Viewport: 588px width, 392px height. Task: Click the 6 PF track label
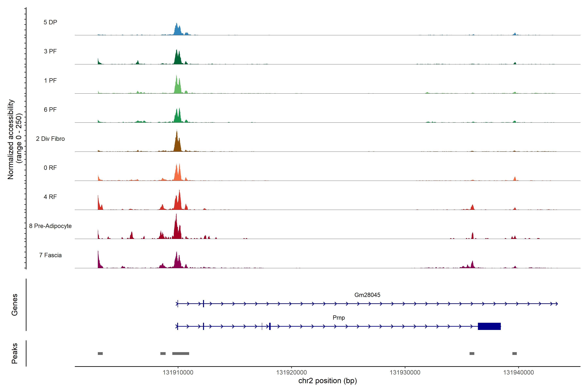point(50,109)
